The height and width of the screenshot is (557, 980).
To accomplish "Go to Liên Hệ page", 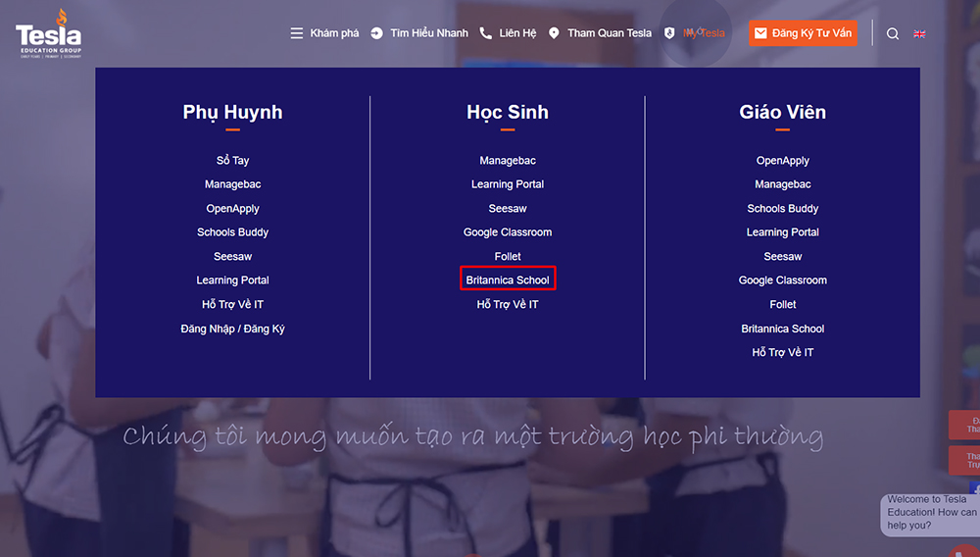I will click(x=517, y=33).
